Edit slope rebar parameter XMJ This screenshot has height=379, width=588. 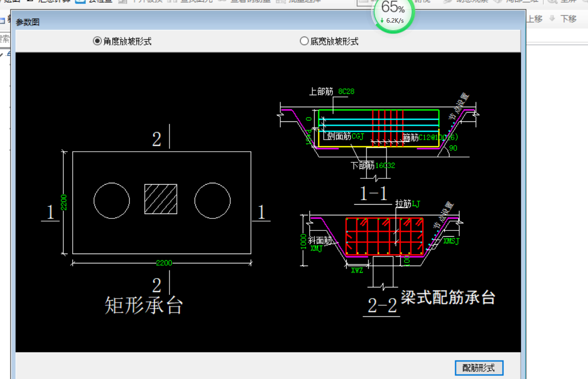316,248
